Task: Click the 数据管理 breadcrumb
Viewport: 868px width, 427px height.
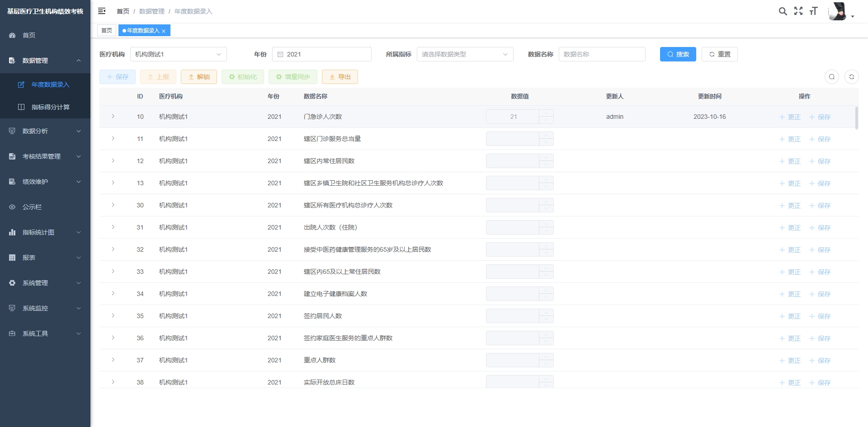Action: [x=151, y=11]
